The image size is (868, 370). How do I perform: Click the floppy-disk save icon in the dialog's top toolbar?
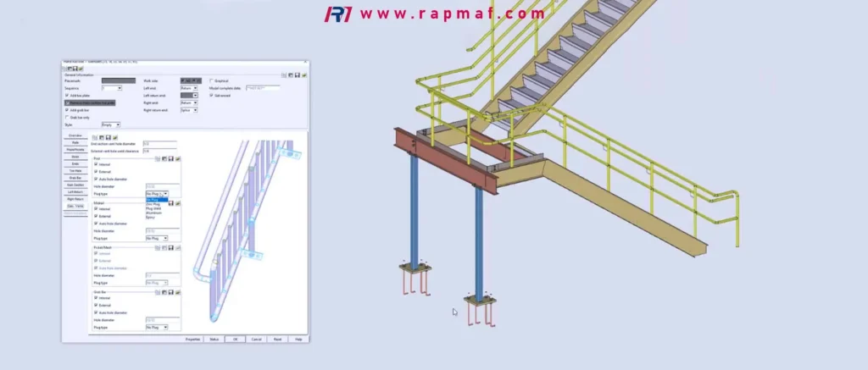coord(75,69)
